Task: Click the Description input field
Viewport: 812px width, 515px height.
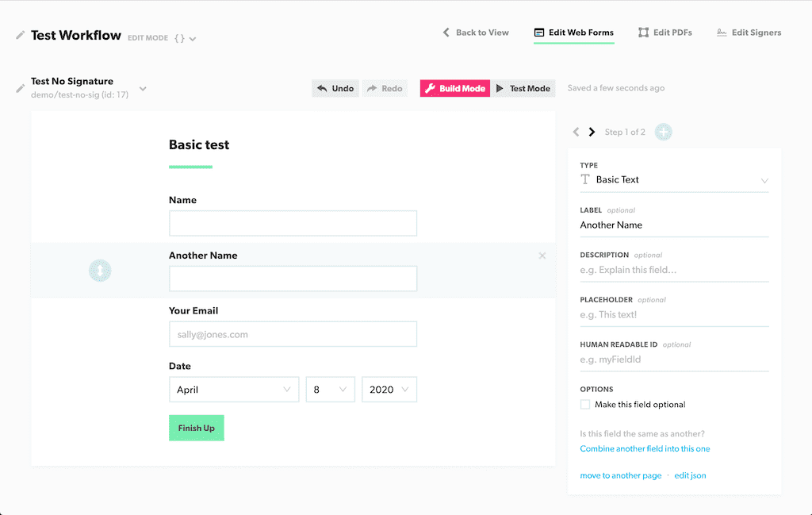Action: click(x=674, y=270)
